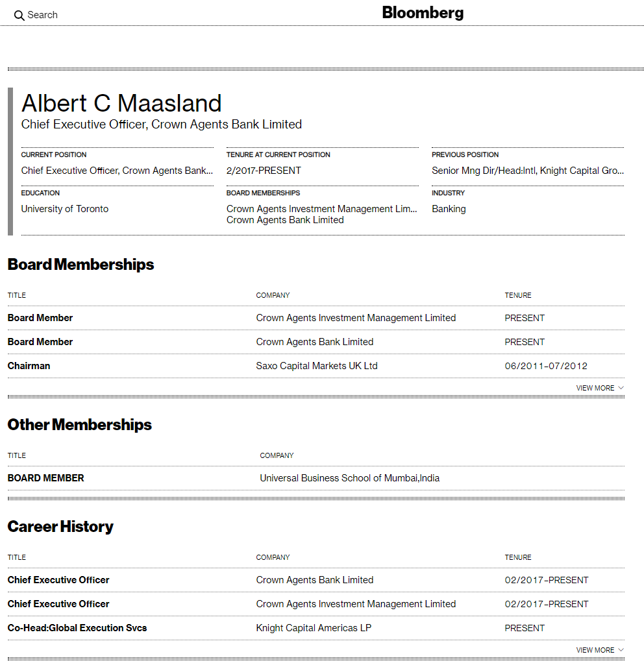Click the current position value Crown Agents Bank...
The height and width of the screenshot is (663, 644).
click(117, 171)
